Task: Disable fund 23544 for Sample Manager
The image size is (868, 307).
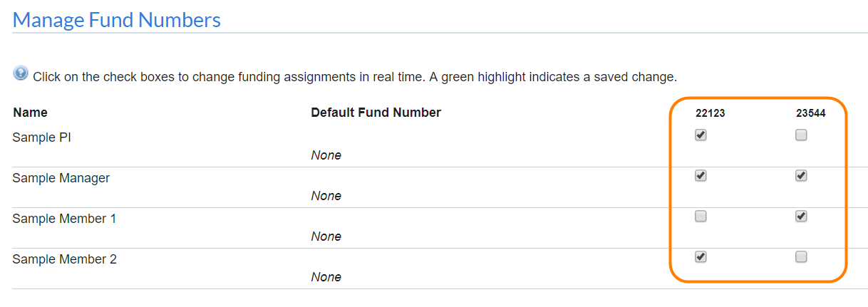Action: [x=801, y=175]
